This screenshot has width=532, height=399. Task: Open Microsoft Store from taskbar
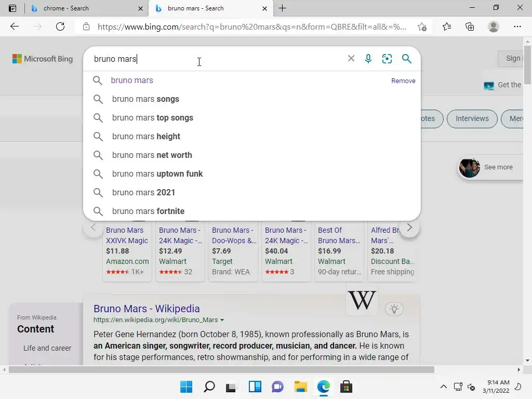[346, 387]
